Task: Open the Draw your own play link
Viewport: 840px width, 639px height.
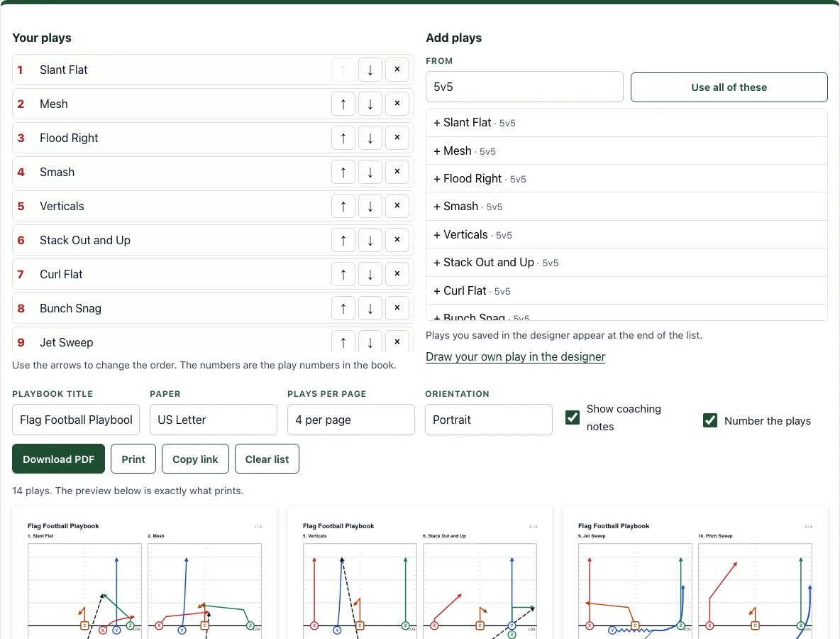Action: tap(515, 357)
